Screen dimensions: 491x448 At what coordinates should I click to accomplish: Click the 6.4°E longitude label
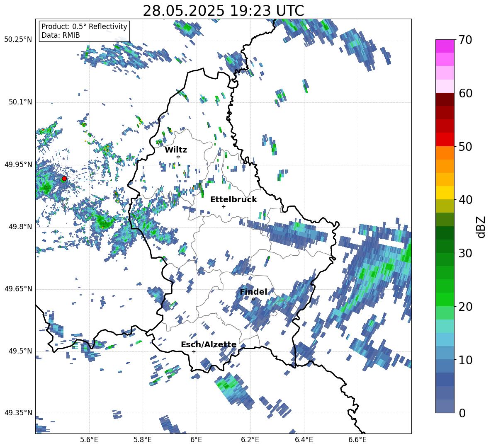[x=304, y=440]
